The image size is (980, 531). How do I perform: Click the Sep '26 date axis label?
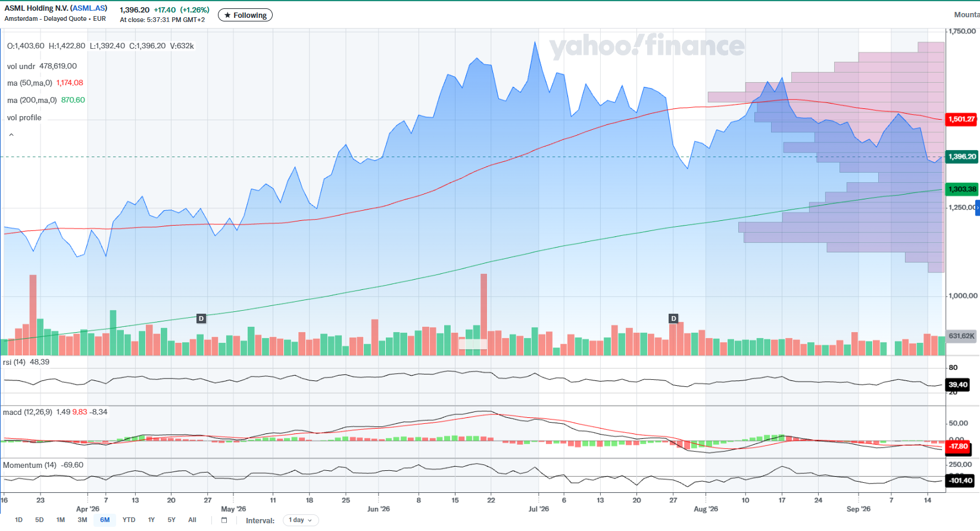point(859,509)
